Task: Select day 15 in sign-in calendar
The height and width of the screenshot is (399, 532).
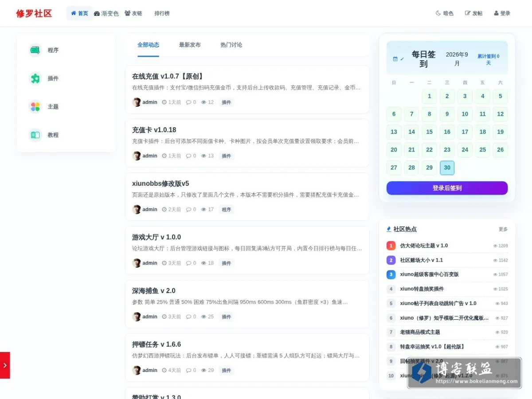Action: [x=429, y=132]
